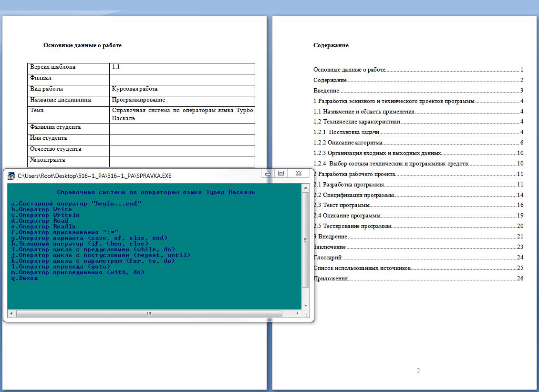Click page number '2' at page bottom
Screen dimensions: 539x392
pos(418,371)
